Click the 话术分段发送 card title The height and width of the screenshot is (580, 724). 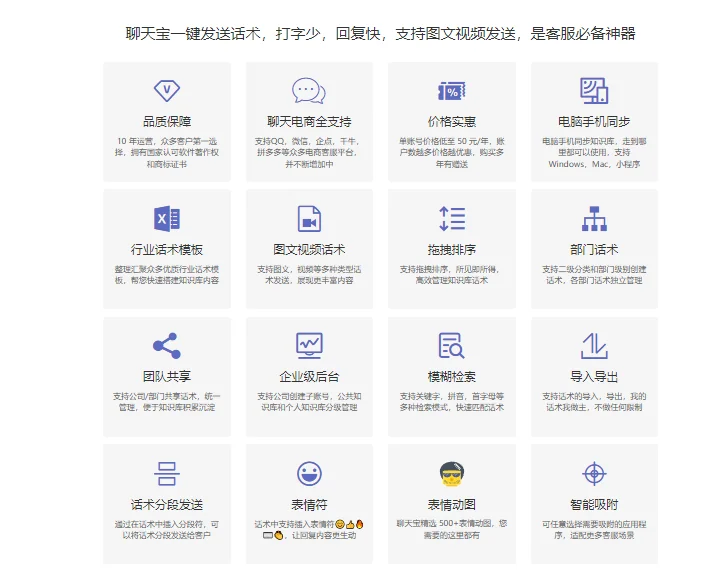(167, 505)
